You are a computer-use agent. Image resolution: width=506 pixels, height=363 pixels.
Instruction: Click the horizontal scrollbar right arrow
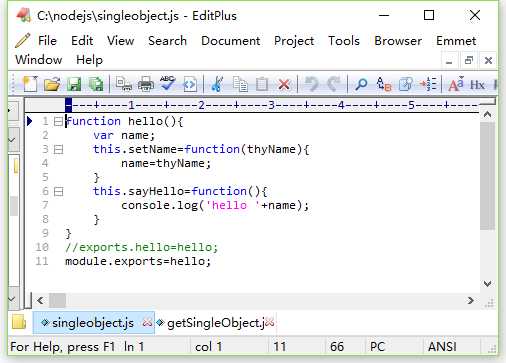tap(470, 301)
